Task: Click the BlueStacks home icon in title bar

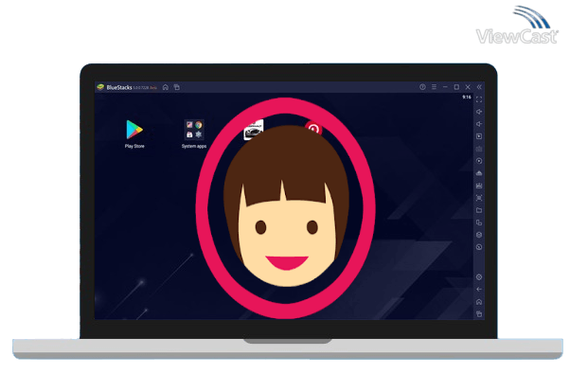Action: (166, 87)
